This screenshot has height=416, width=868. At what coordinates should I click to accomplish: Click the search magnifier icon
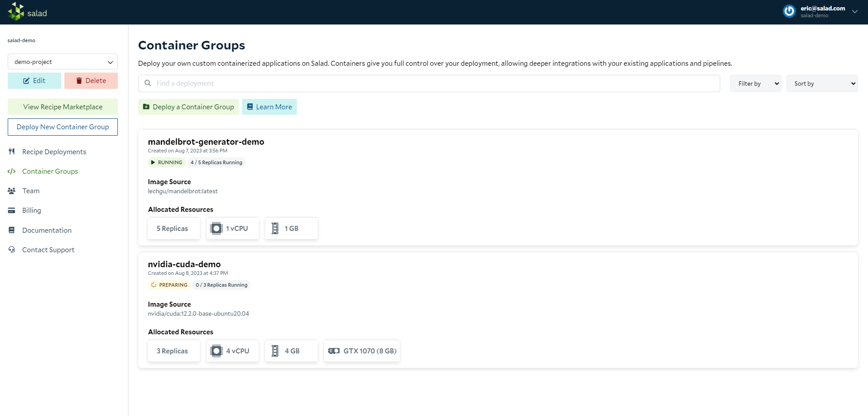[148, 83]
